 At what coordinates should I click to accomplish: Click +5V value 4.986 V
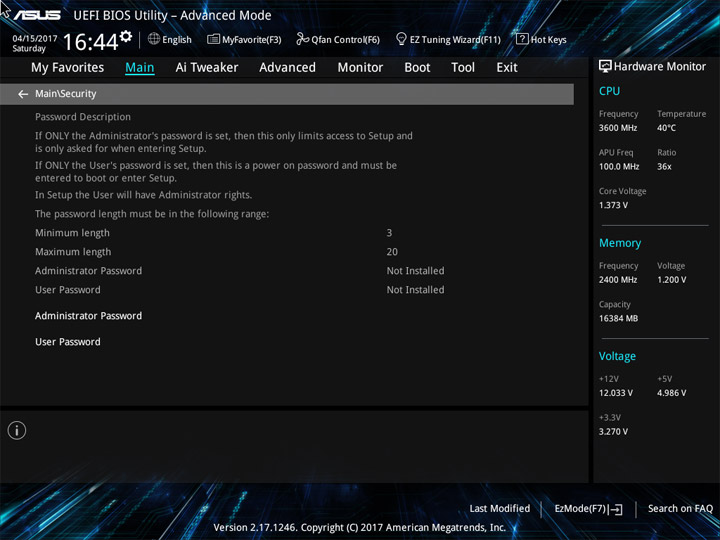coord(672,393)
